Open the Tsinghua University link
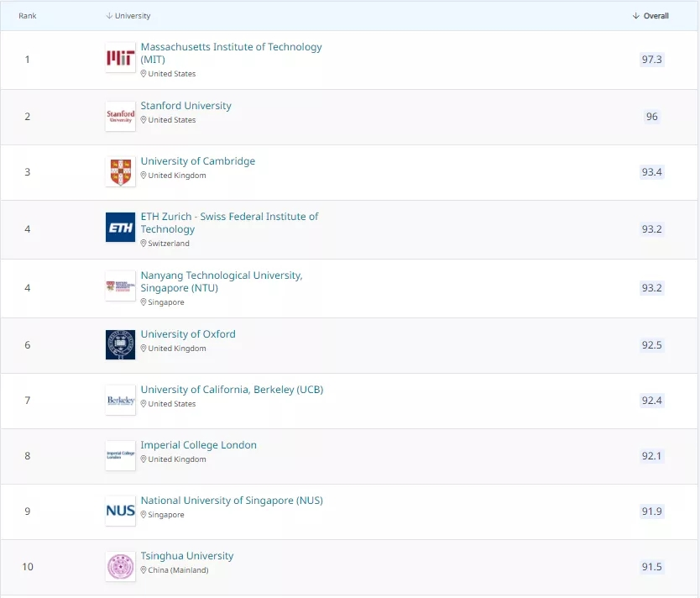This screenshot has width=700, height=598. tap(186, 556)
